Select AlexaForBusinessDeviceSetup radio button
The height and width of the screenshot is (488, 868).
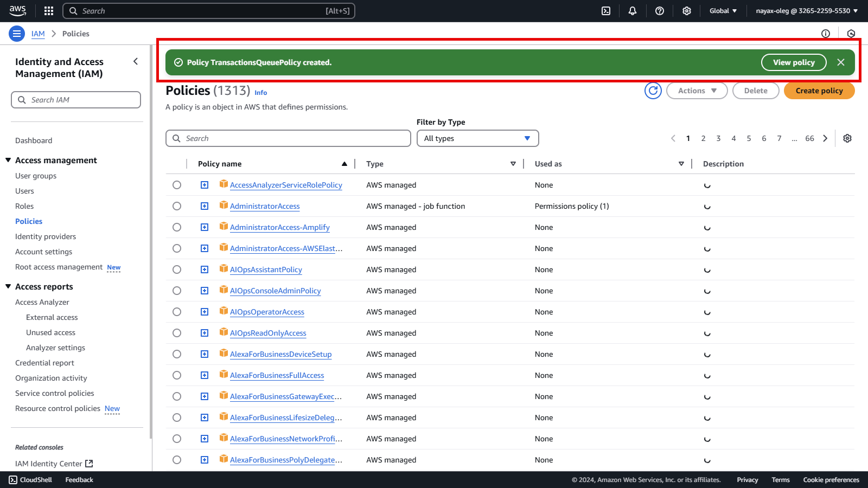pos(177,354)
